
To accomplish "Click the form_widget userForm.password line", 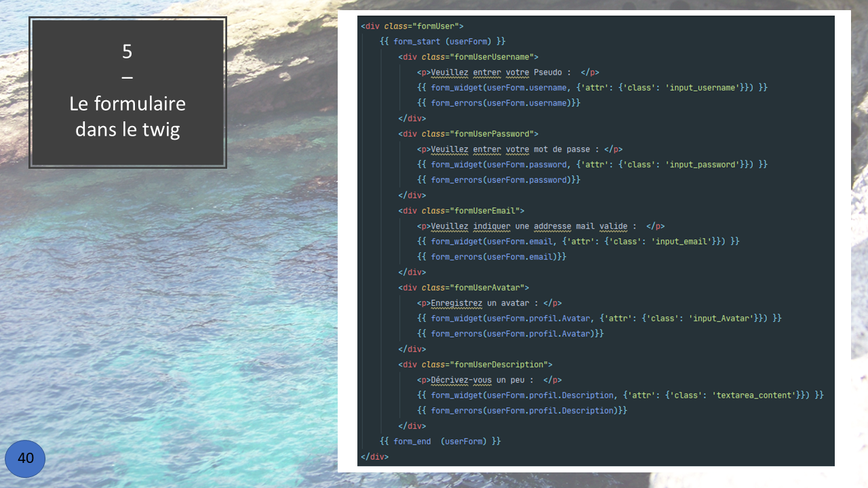I will [591, 165].
